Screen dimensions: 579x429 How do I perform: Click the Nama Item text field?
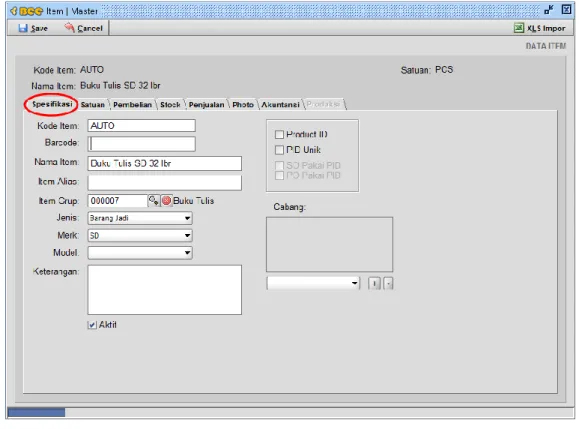click(x=165, y=164)
